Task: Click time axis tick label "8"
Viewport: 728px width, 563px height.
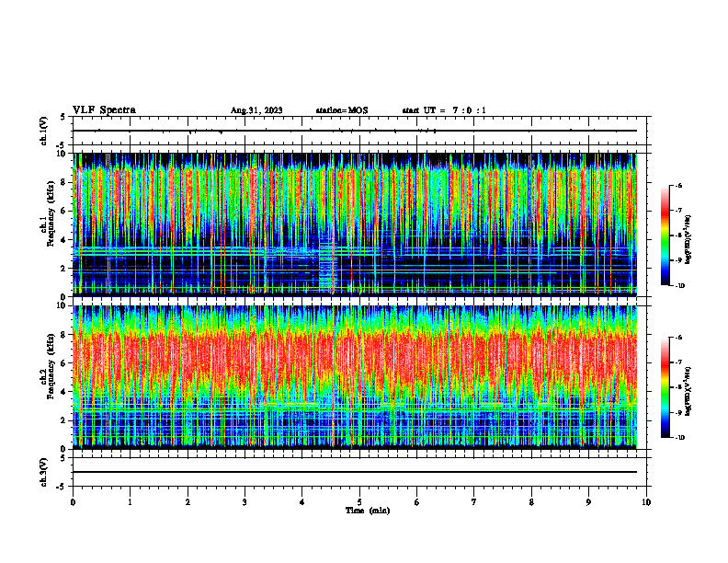Action: [x=531, y=502]
